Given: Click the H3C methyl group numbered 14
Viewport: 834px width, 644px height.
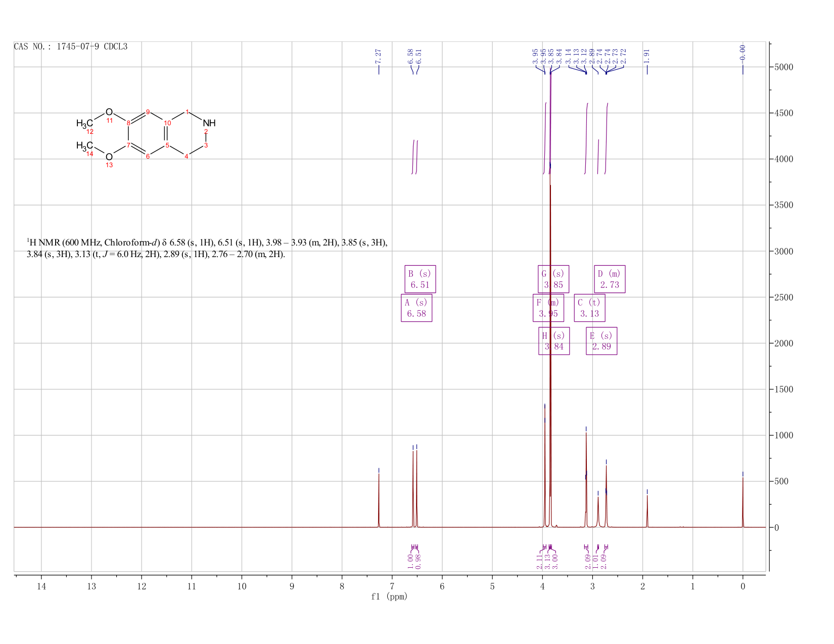Looking at the screenshot, I should (84, 146).
